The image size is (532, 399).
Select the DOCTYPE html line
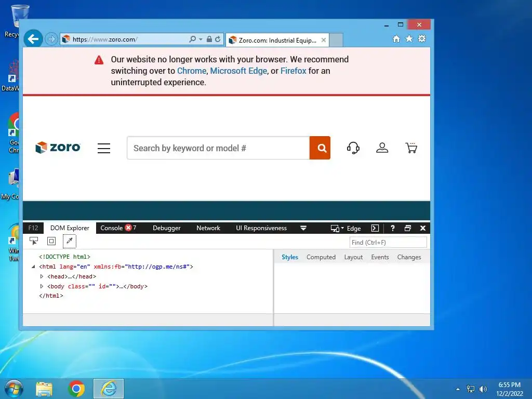[64, 257]
